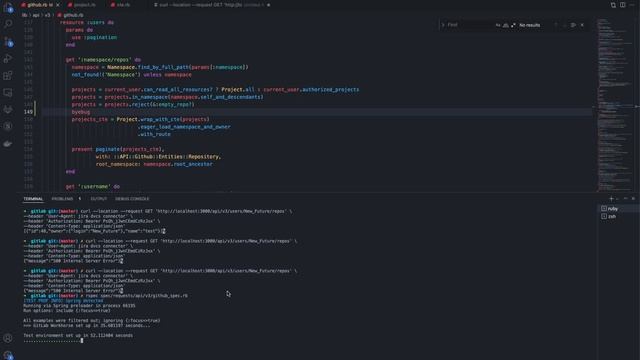This screenshot has height=360, width=640.
Task: Open the Search view in activity bar
Action: coord(8,24)
